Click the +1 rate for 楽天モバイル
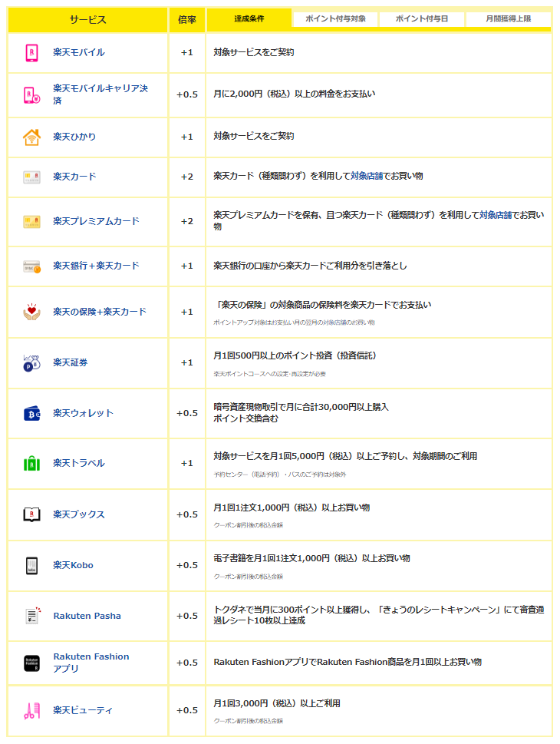The width and height of the screenshot is (560, 744). pyautogui.click(x=187, y=53)
